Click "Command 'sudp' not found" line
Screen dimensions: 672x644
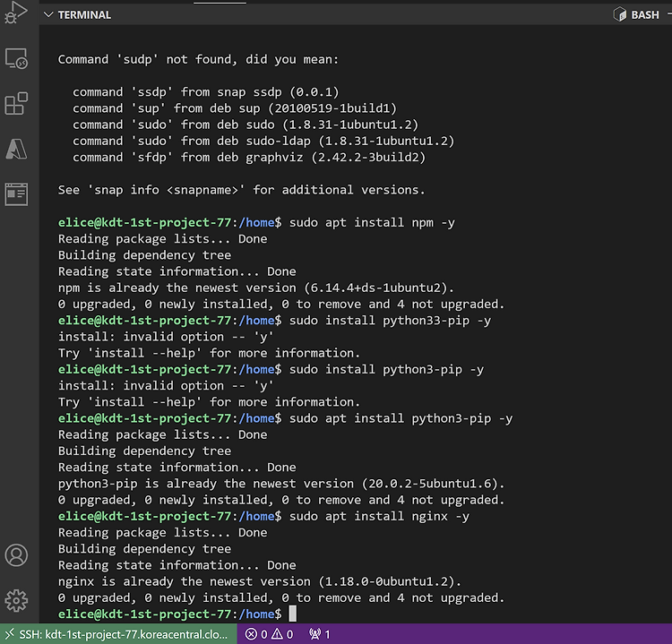[198, 59]
